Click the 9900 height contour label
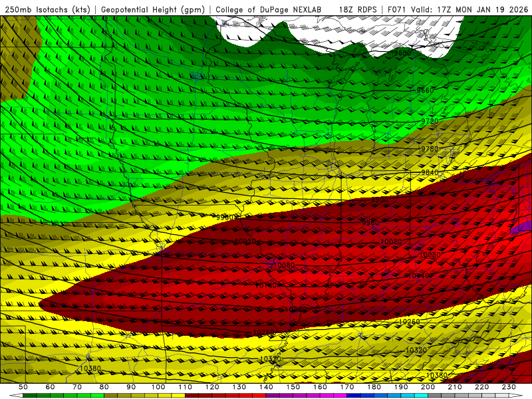532x399 pixels. pos(379,199)
